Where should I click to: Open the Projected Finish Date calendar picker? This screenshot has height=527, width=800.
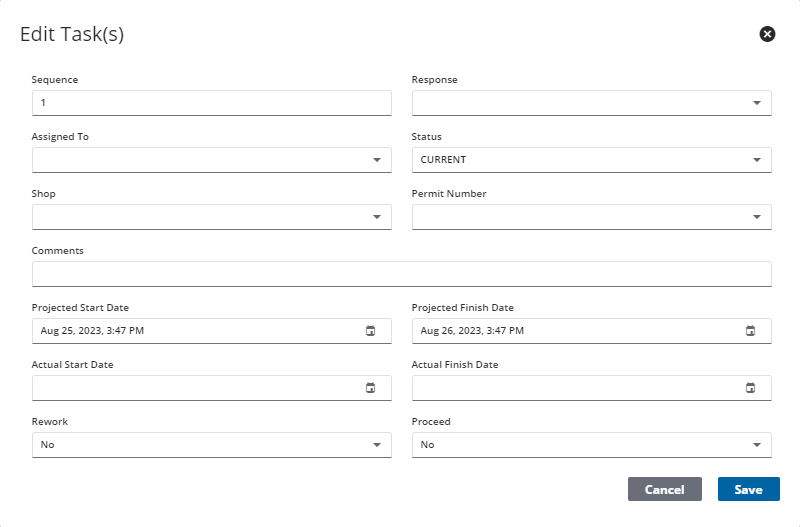tap(750, 331)
